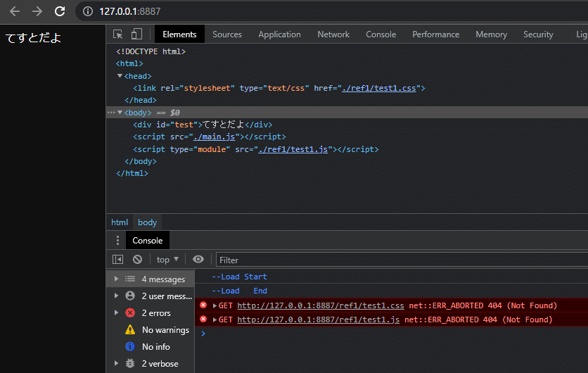This screenshot has height=373, width=588.
Task: Collapse the head element node
Action: [120, 76]
